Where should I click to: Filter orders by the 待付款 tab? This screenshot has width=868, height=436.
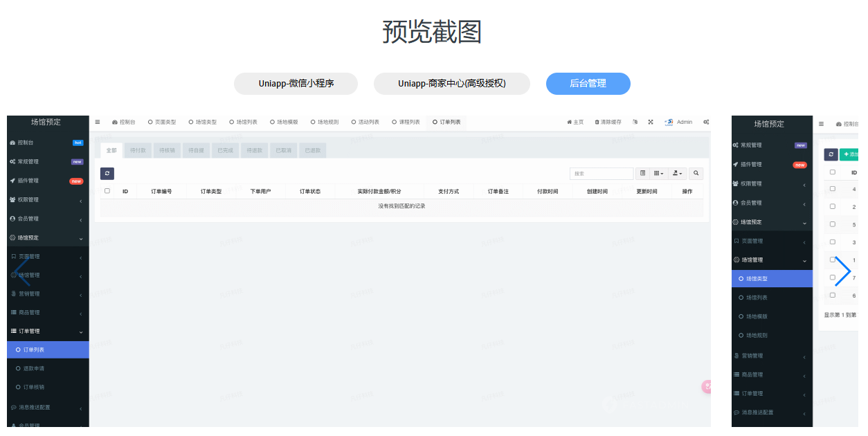[138, 150]
